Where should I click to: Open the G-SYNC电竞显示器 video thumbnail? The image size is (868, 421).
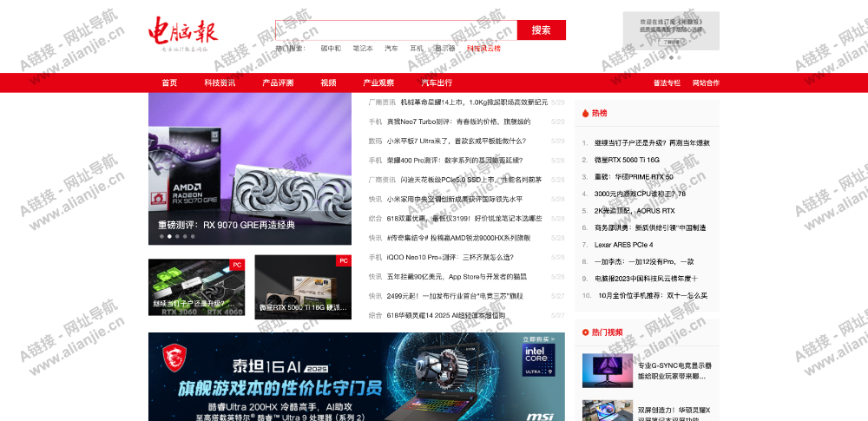[608, 371]
